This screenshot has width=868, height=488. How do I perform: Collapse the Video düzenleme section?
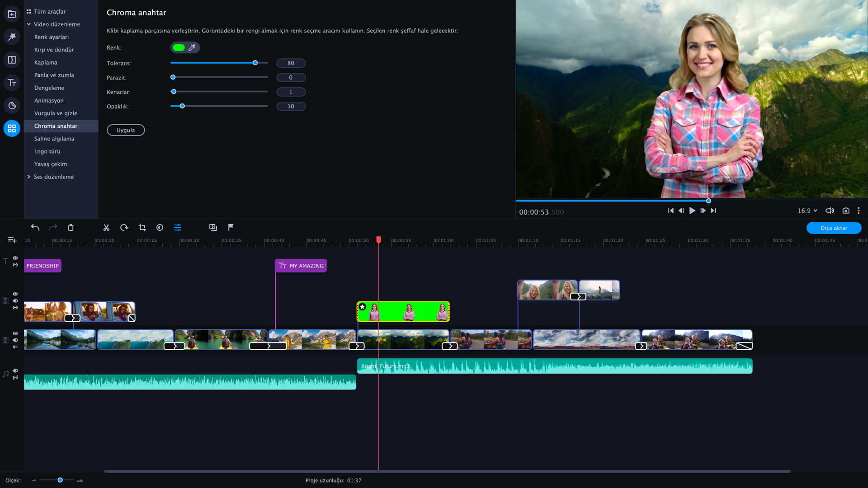click(29, 24)
